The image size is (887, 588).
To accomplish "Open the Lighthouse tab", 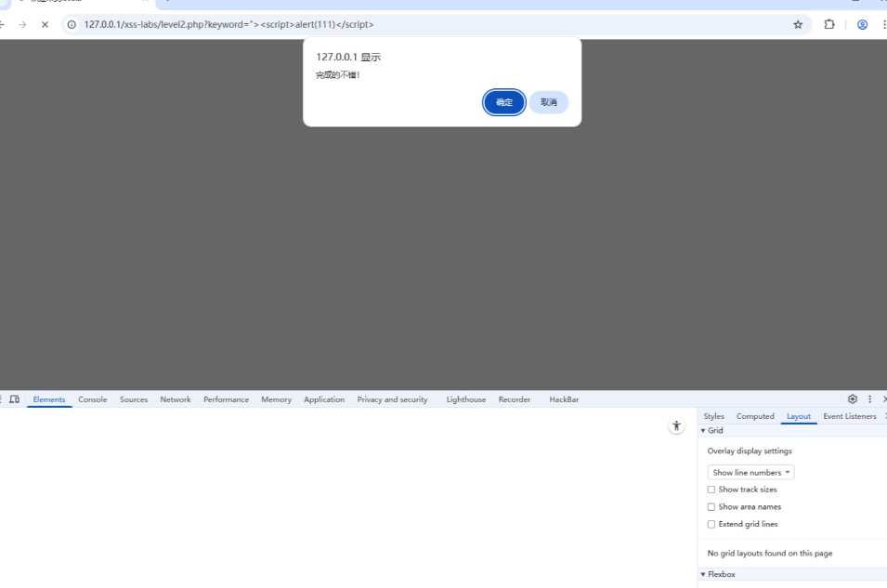I will (x=466, y=399).
